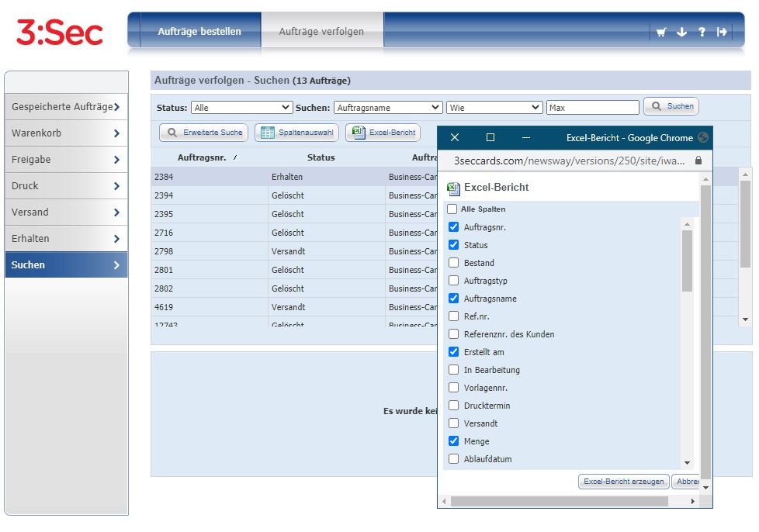The image size is (759, 532).
Task: Check the Alle Spalten checkbox
Action: (452, 209)
